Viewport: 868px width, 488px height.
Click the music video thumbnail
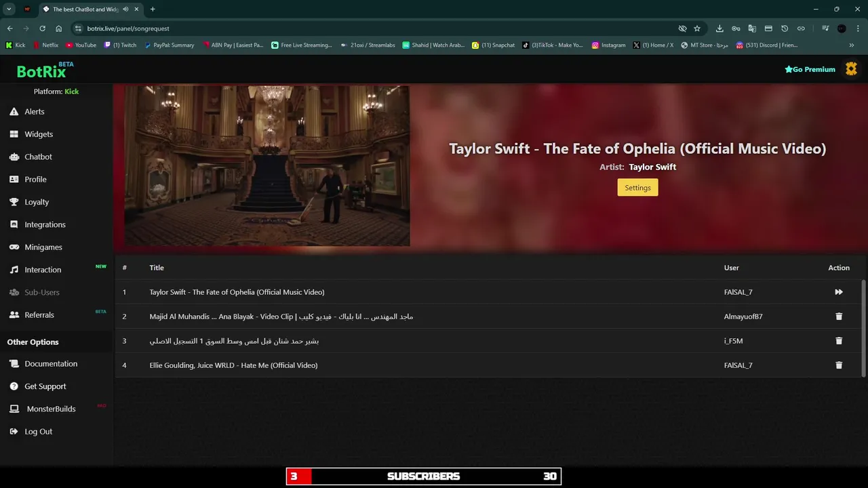[267, 166]
